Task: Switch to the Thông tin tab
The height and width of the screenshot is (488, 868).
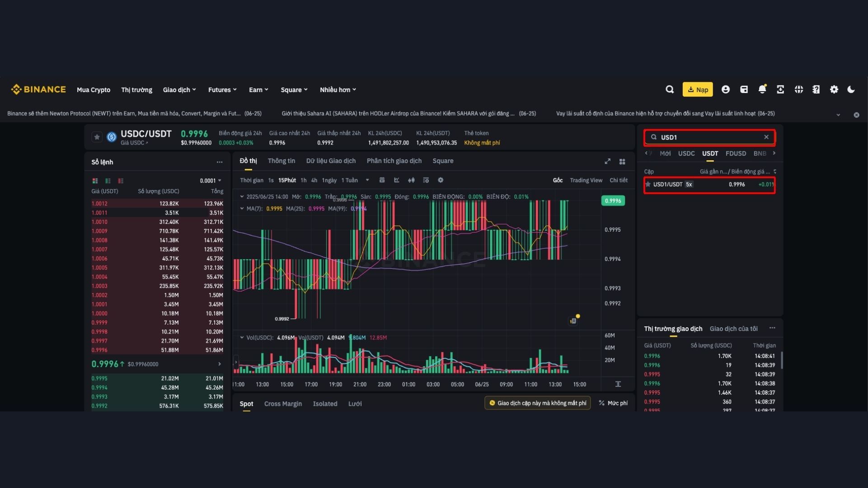Action: [281, 161]
